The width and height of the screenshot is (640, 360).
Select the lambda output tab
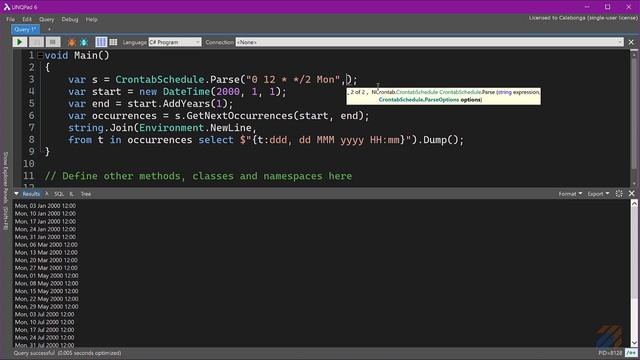(x=47, y=194)
